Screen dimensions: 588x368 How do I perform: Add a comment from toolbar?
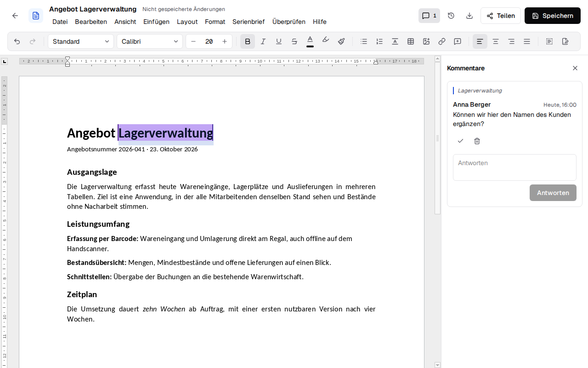pos(458,41)
